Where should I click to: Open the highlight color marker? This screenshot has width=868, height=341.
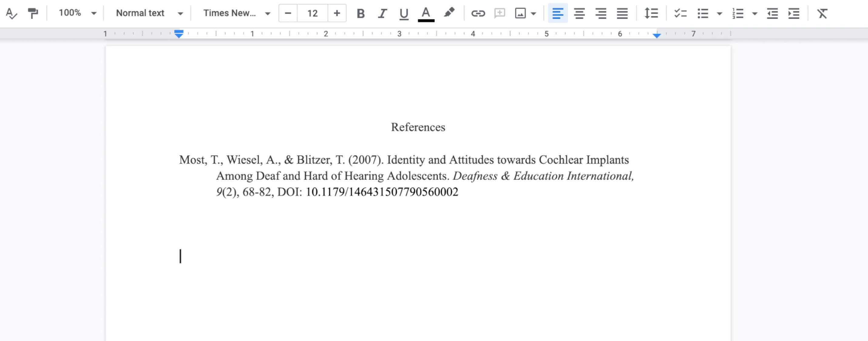(449, 13)
